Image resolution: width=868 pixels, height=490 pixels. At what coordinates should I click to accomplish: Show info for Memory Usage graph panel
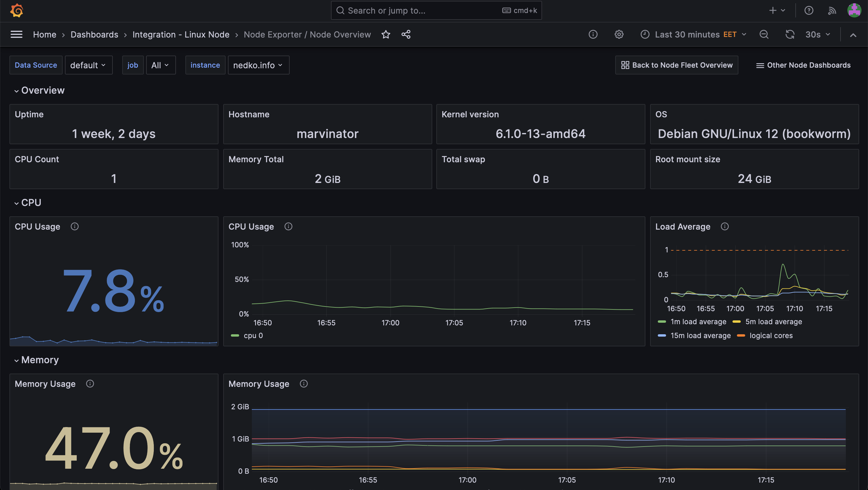click(x=304, y=384)
